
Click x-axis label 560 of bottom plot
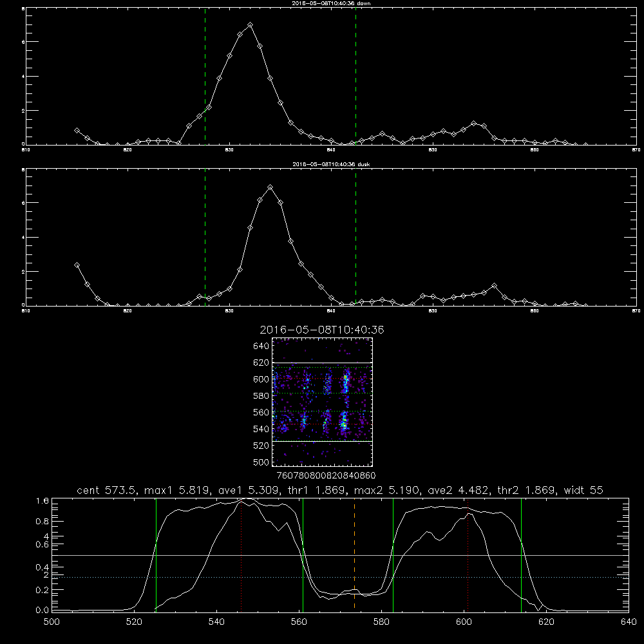coord(299,622)
